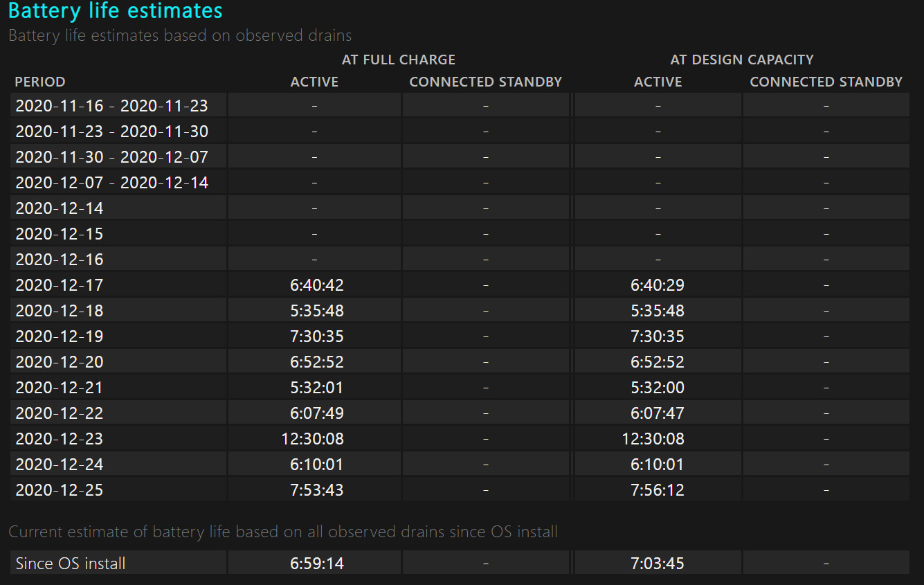Click the 2020-12-23 date cell
This screenshot has height=585, width=924.
click(x=60, y=439)
